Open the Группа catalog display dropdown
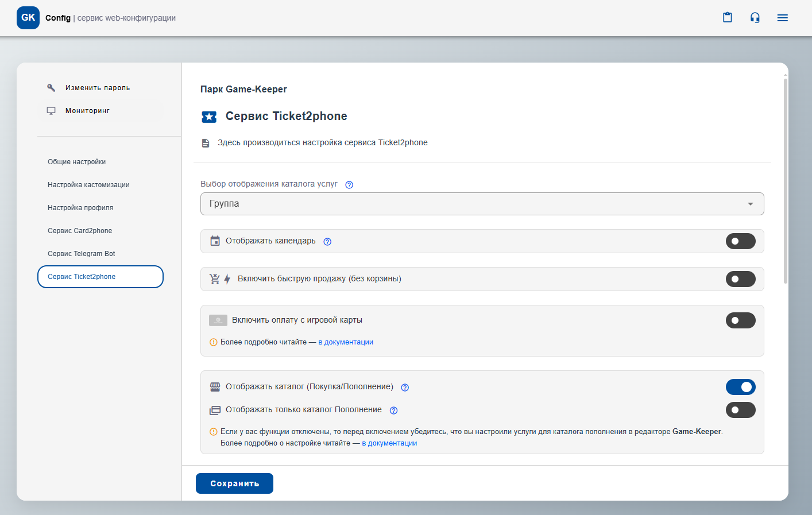Image resolution: width=812 pixels, height=515 pixels. [482, 204]
